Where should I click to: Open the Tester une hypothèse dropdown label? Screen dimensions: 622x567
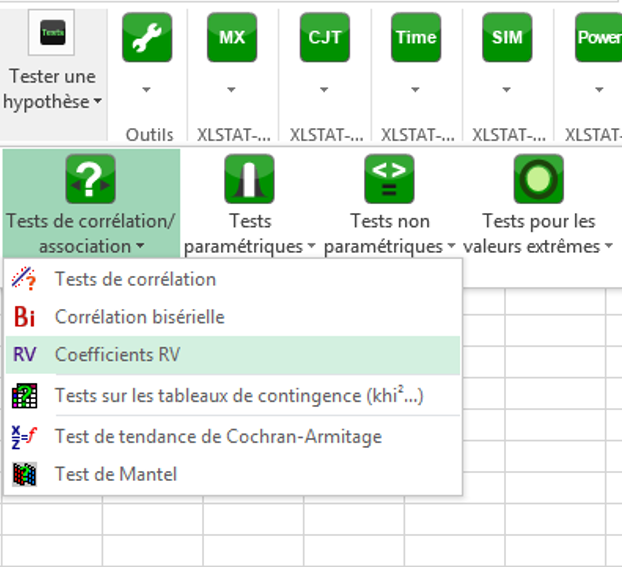point(52,89)
